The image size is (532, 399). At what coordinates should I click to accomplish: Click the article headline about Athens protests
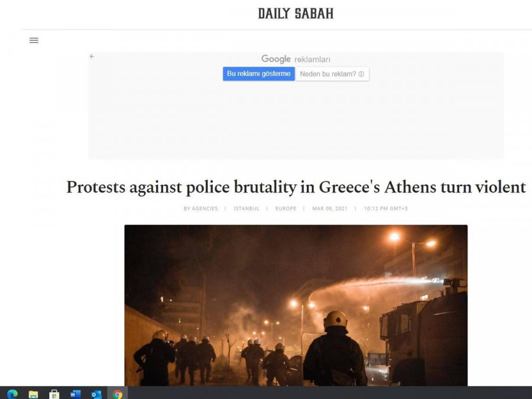pos(296,187)
